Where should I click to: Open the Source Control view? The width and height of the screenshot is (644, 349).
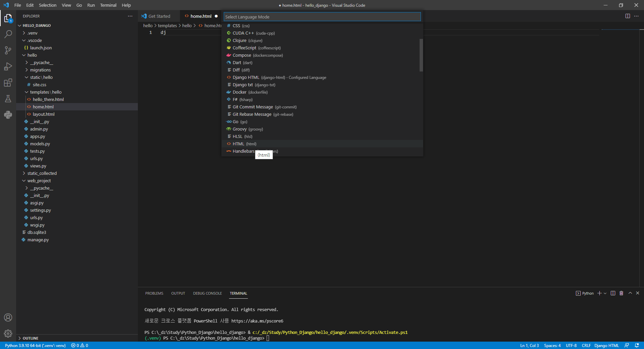coord(8,50)
